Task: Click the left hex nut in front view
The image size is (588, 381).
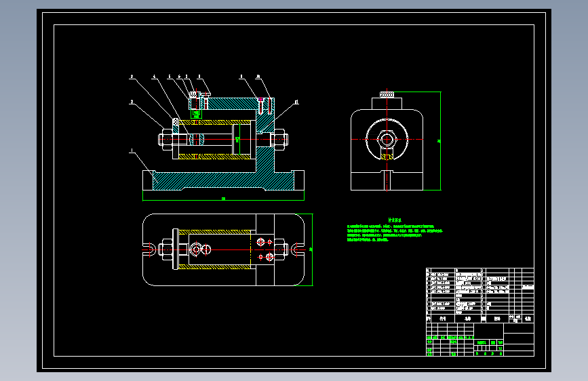Action: 167,140
